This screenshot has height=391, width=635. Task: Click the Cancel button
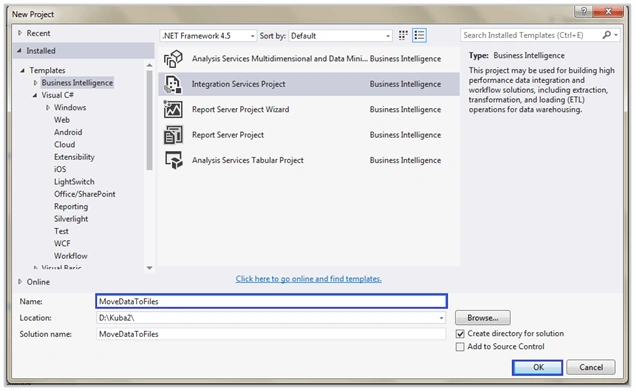591,367
